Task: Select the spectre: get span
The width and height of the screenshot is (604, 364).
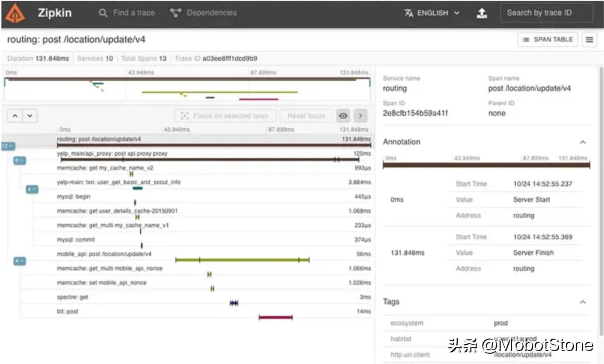Action: [x=214, y=300]
